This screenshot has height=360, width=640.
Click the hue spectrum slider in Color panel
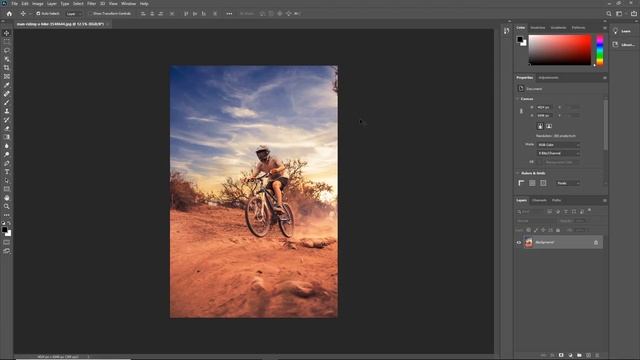click(x=600, y=50)
